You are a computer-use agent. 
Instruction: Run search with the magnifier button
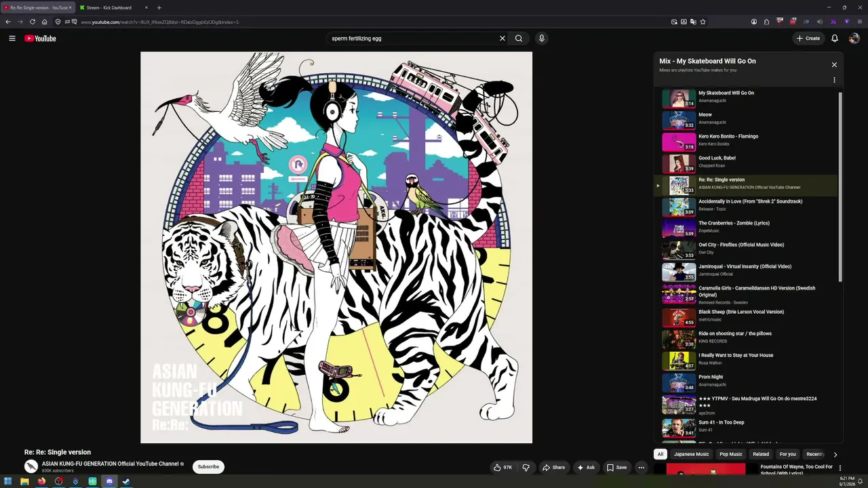(519, 39)
